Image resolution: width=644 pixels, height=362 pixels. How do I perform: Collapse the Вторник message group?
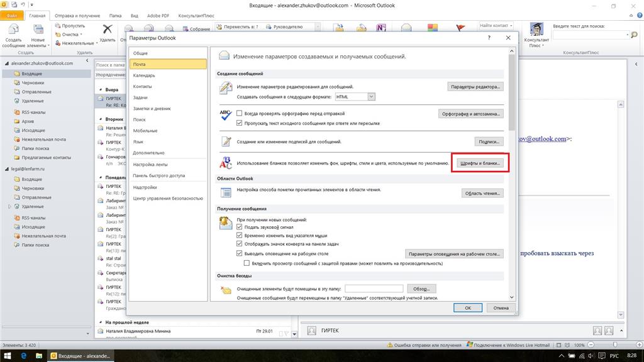[101, 119]
